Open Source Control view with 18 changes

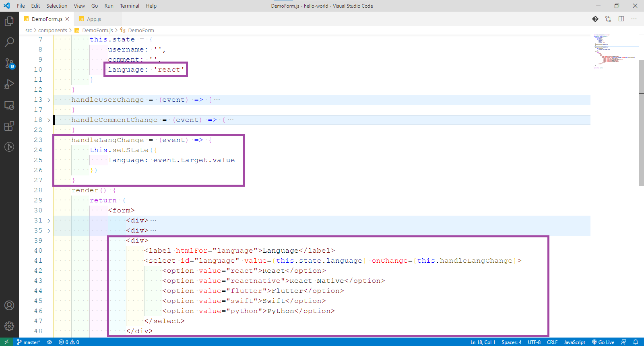[9, 63]
